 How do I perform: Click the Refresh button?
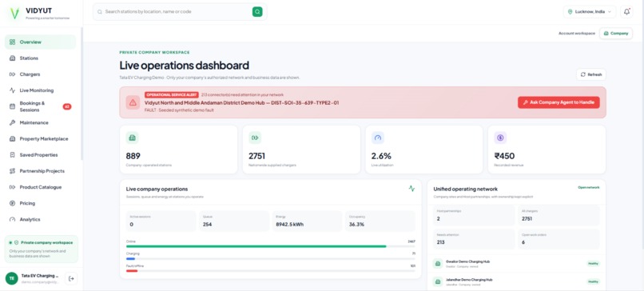coord(591,75)
